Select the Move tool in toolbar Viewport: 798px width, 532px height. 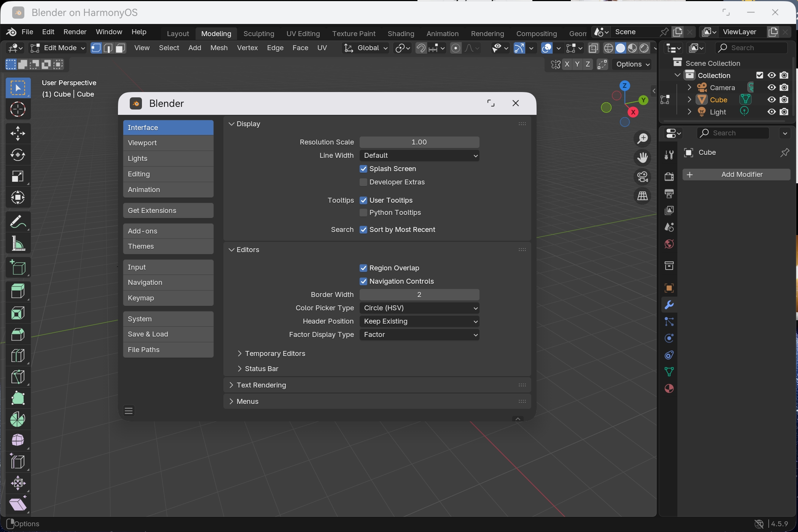18,133
